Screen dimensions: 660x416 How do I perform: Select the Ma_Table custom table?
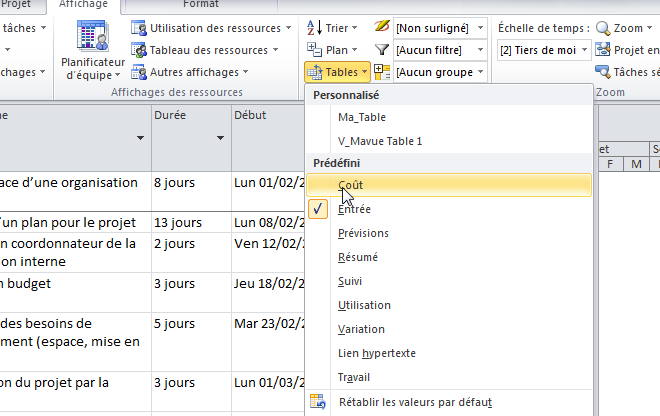tap(361, 117)
